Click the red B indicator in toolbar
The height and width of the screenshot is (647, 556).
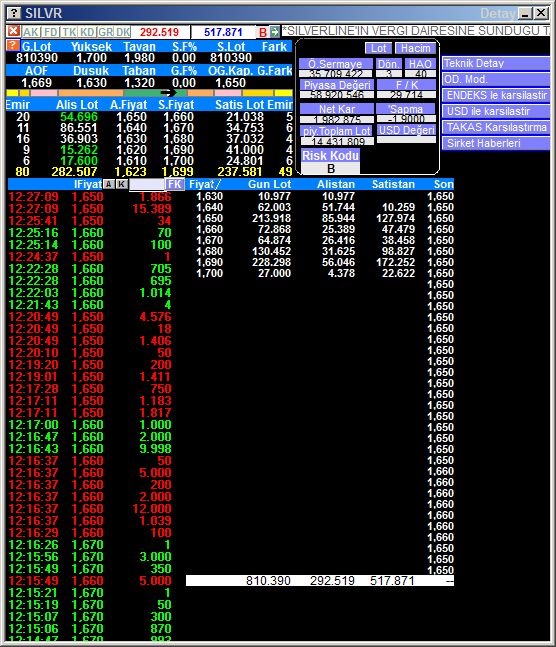pyautogui.click(x=263, y=32)
